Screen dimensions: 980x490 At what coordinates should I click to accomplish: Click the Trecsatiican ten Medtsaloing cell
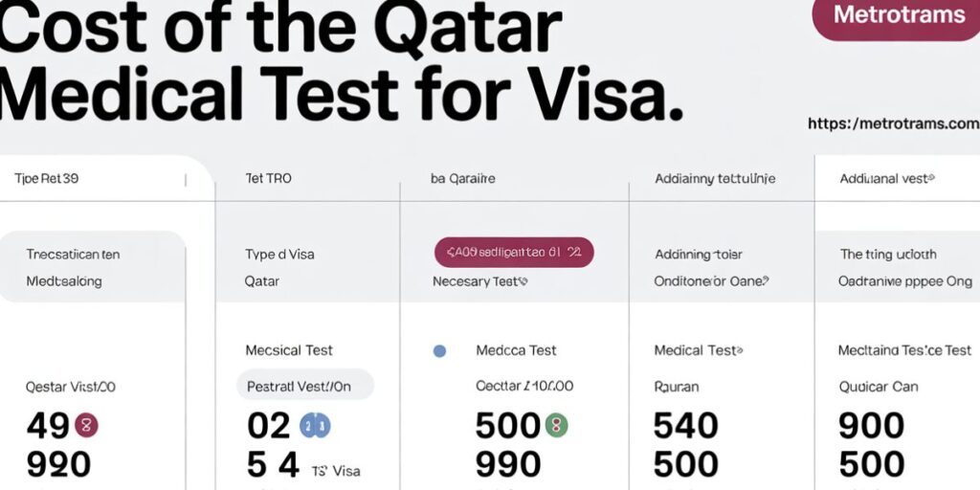[73, 268]
